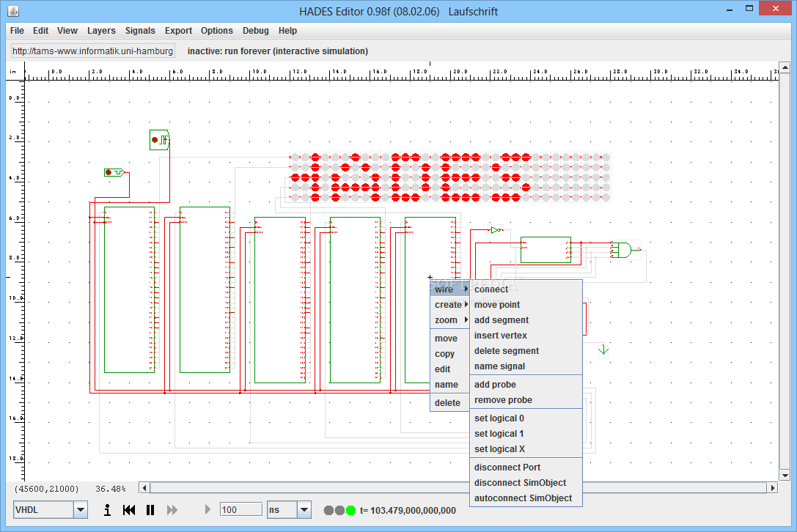Click the LED dot matrix display
The height and width of the screenshot is (532, 797).
450,177
